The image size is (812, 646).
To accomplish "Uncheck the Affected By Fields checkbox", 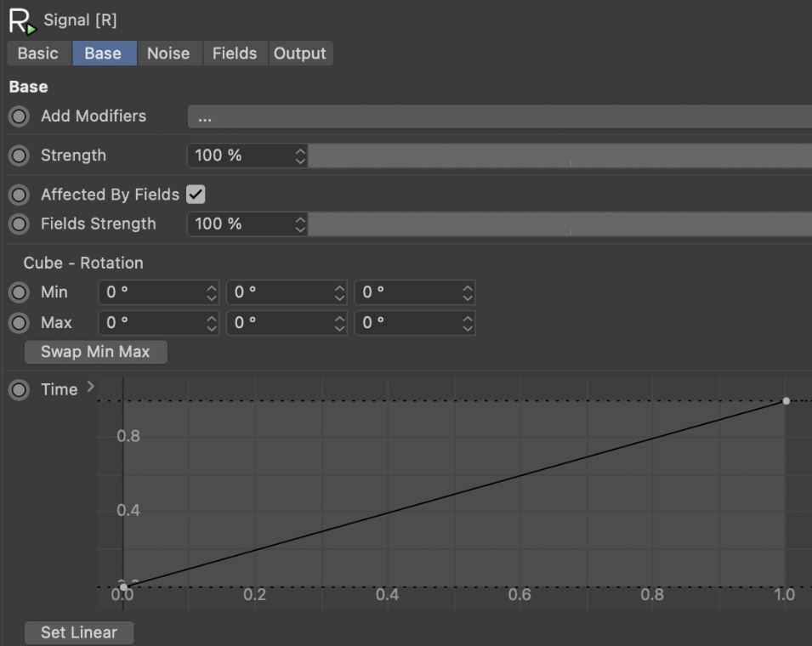I will coord(196,195).
